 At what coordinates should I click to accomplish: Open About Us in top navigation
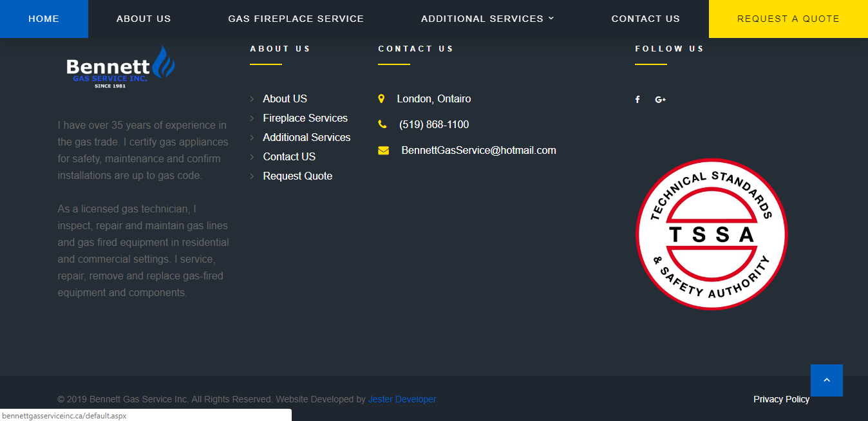click(144, 19)
